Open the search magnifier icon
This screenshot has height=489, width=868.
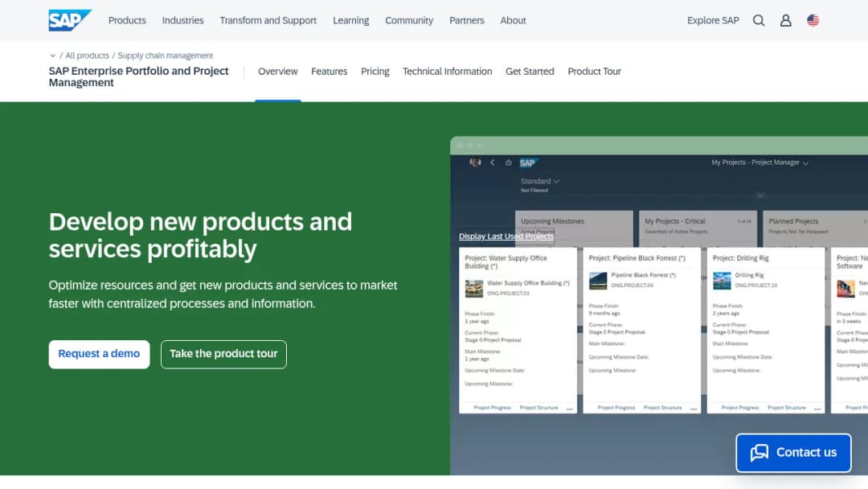tap(759, 20)
